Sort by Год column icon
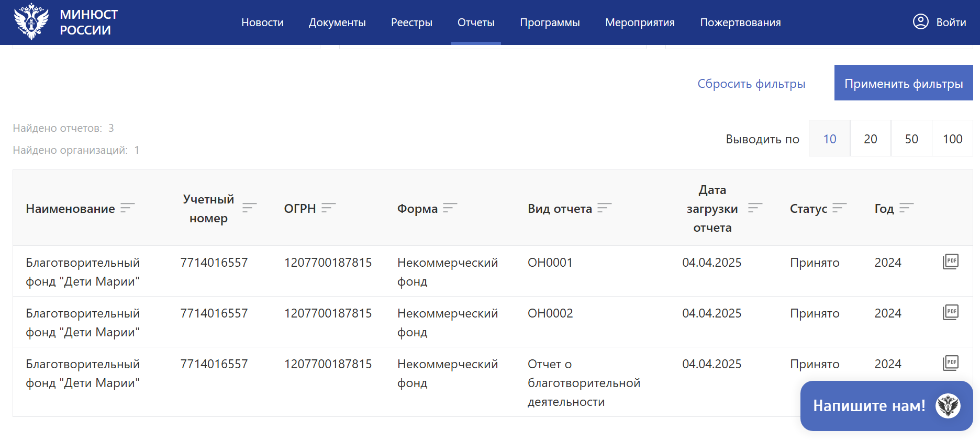Viewport: 980px width, 442px height. pyautogui.click(x=906, y=208)
